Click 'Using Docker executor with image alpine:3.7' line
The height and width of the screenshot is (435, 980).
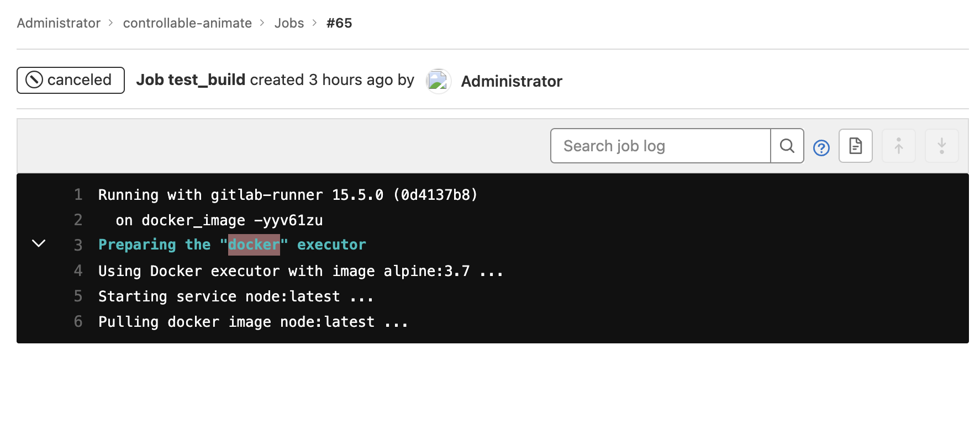coord(301,271)
